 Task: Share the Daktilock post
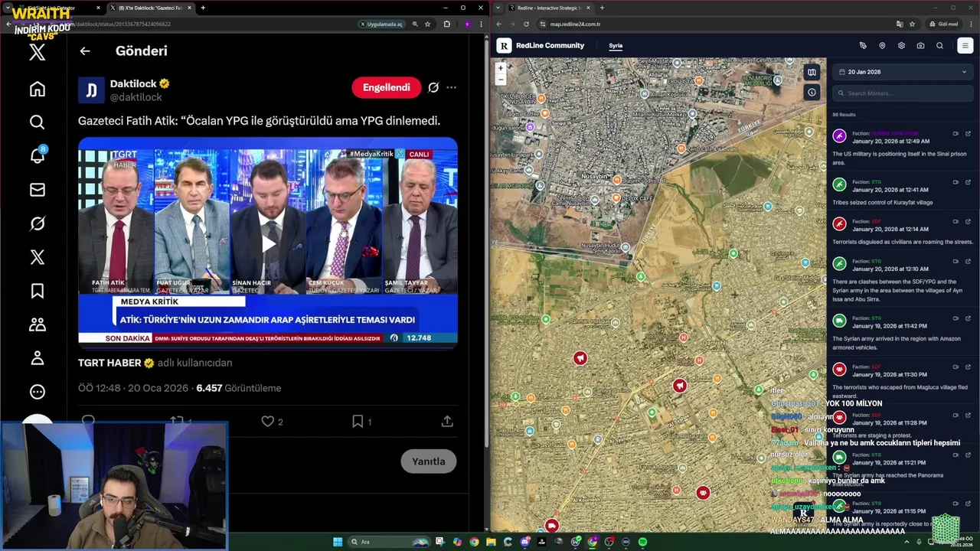pyautogui.click(x=447, y=421)
